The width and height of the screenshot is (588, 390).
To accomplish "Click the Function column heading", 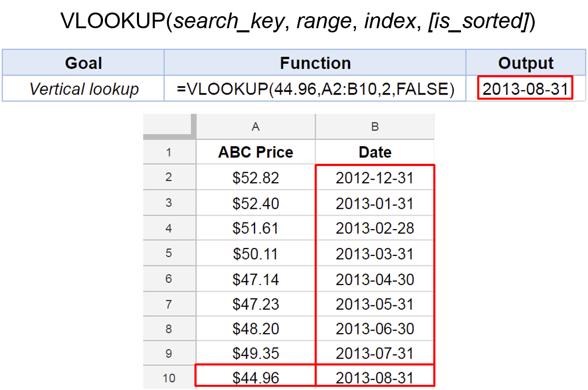I will pyautogui.click(x=315, y=63).
